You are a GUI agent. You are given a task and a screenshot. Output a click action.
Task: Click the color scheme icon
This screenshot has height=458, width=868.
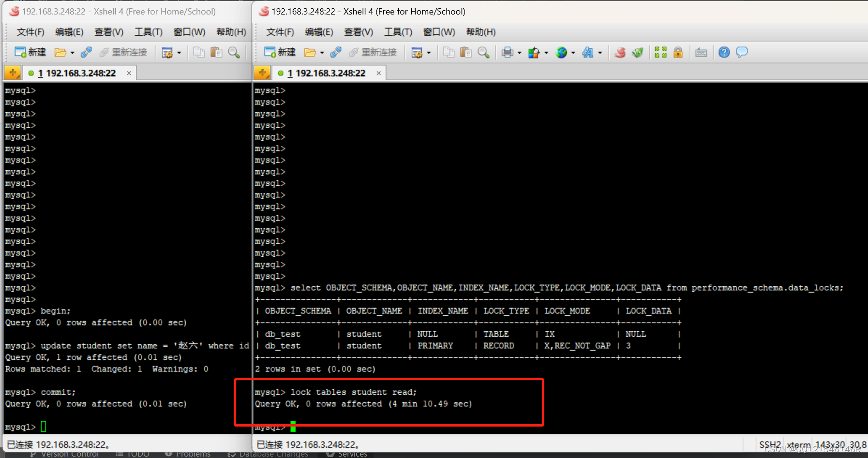534,52
